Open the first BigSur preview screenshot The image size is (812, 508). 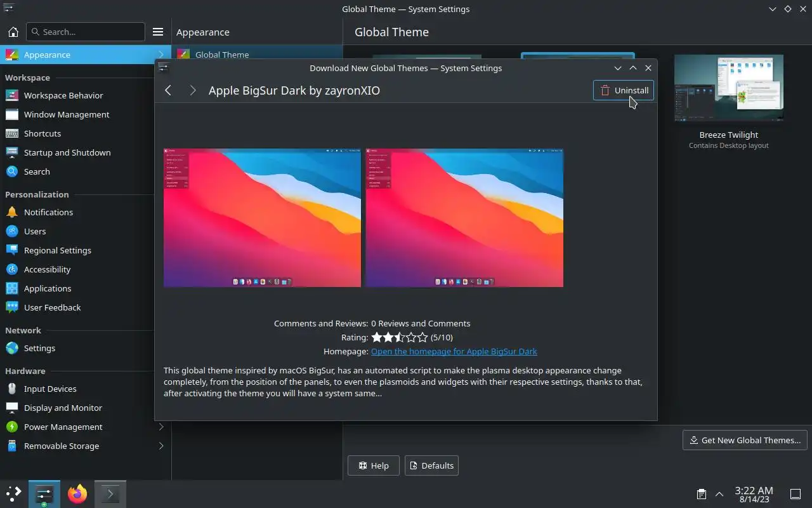pos(262,218)
